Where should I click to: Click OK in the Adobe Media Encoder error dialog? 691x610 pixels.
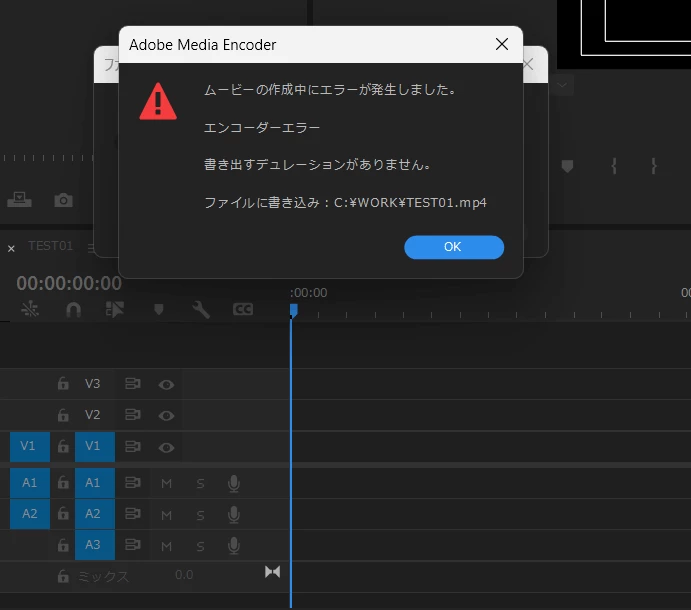(454, 247)
